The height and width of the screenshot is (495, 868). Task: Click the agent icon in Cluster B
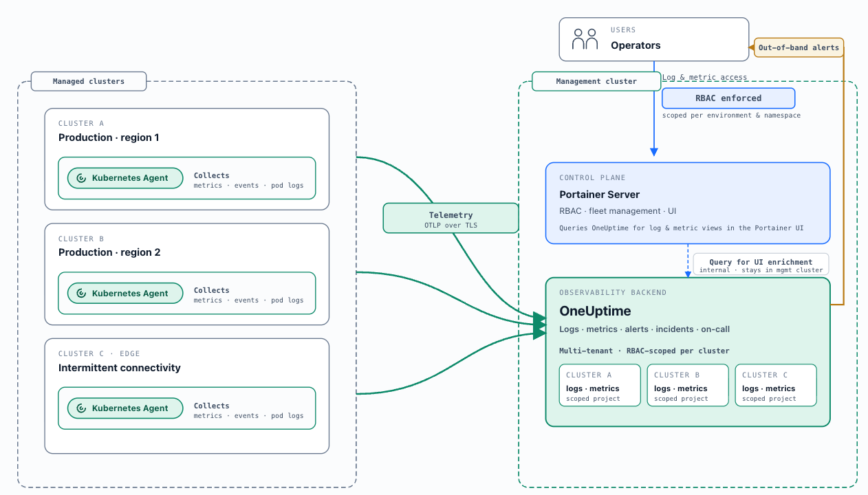(x=81, y=294)
